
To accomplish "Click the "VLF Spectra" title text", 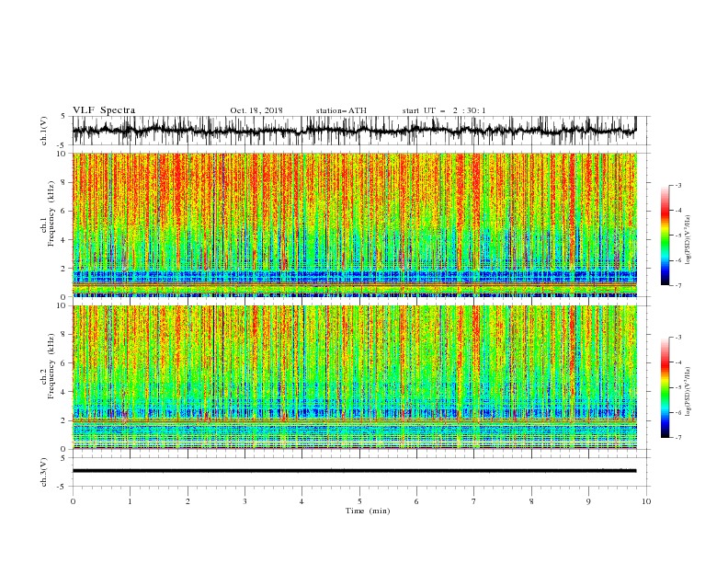I will [x=104, y=110].
